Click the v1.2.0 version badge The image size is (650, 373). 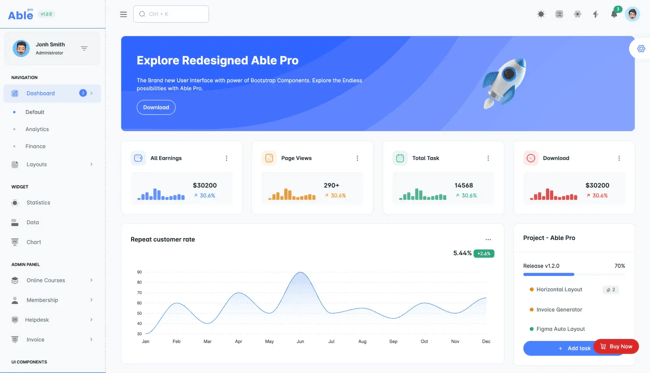(46, 14)
